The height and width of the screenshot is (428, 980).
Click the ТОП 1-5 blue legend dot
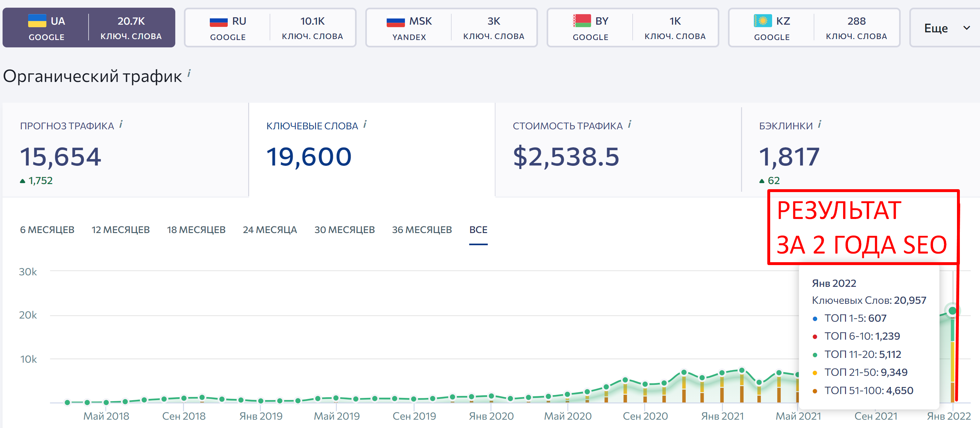pyautogui.click(x=815, y=319)
